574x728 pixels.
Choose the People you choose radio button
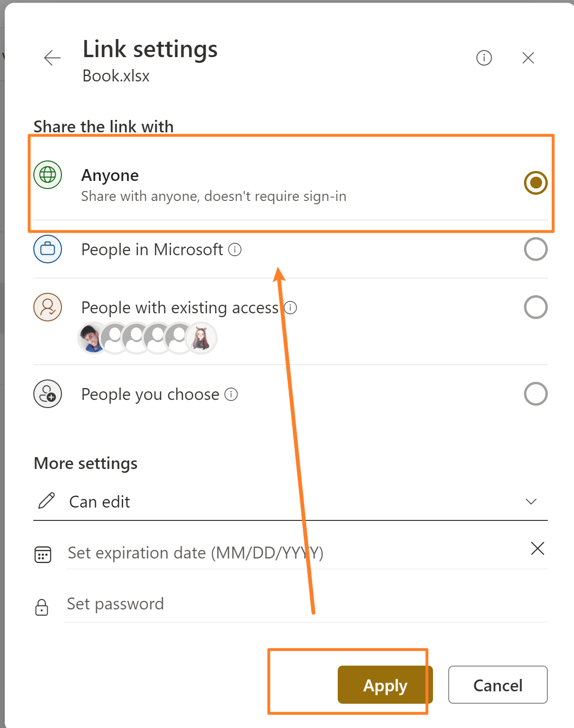click(x=535, y=394)
